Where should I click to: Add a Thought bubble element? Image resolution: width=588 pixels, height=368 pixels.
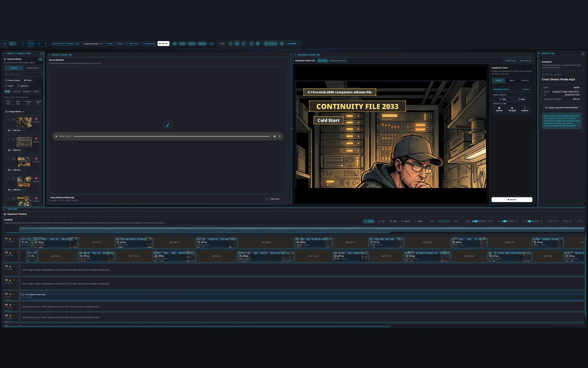point(512,109)
